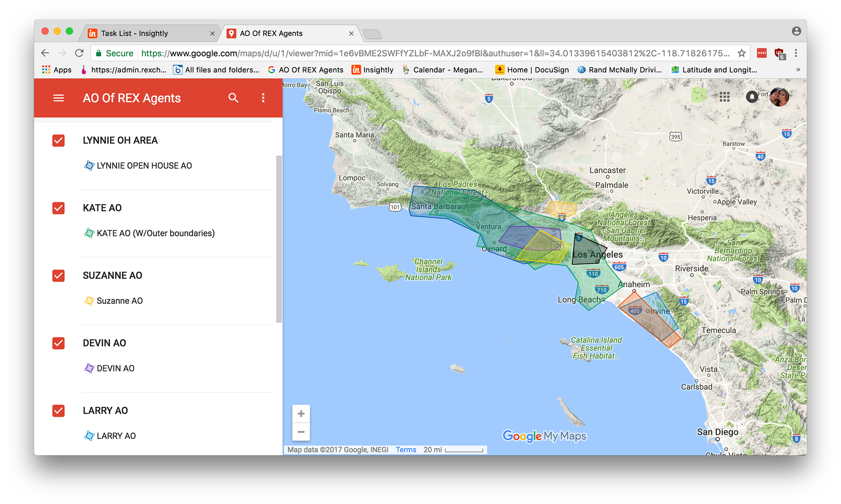Screen dimensions: 841x504
Task: Toggle the SUZANNE AO layer checkbox
Action: [x=58, y=275]
